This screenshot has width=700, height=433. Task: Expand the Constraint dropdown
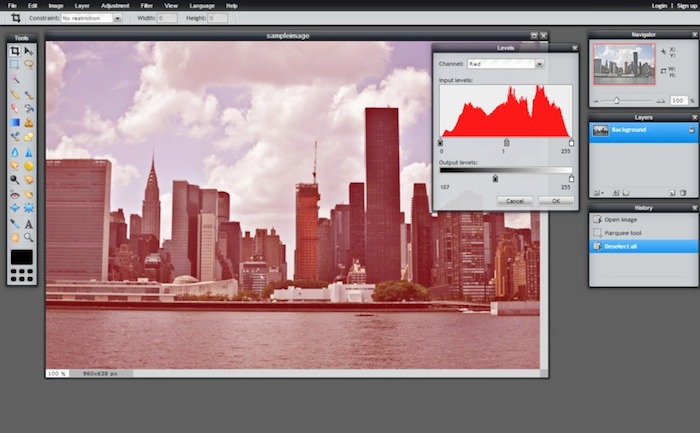pos(90,18)
